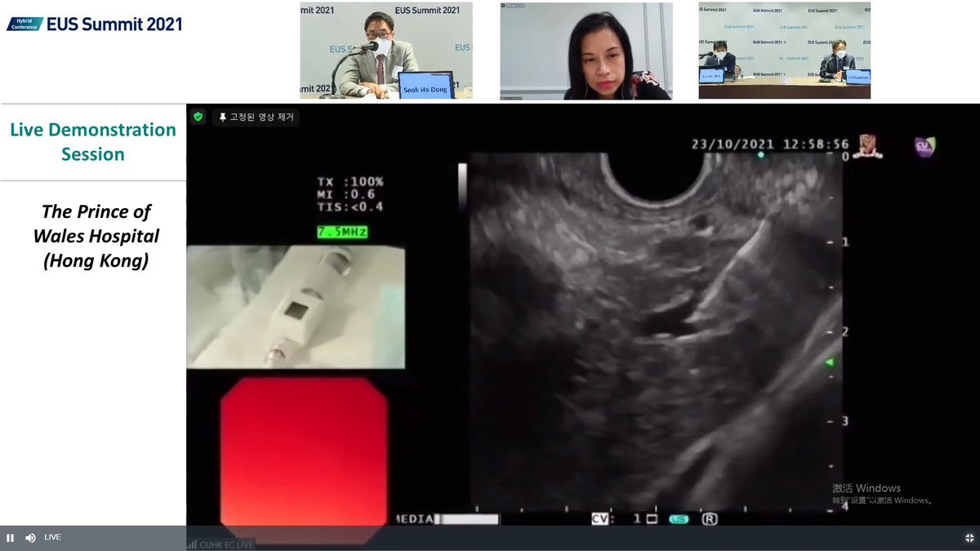This screenshot has width=980, height=551.
Task: Click the green shield security icon
Action: click(x=198, y=117)
